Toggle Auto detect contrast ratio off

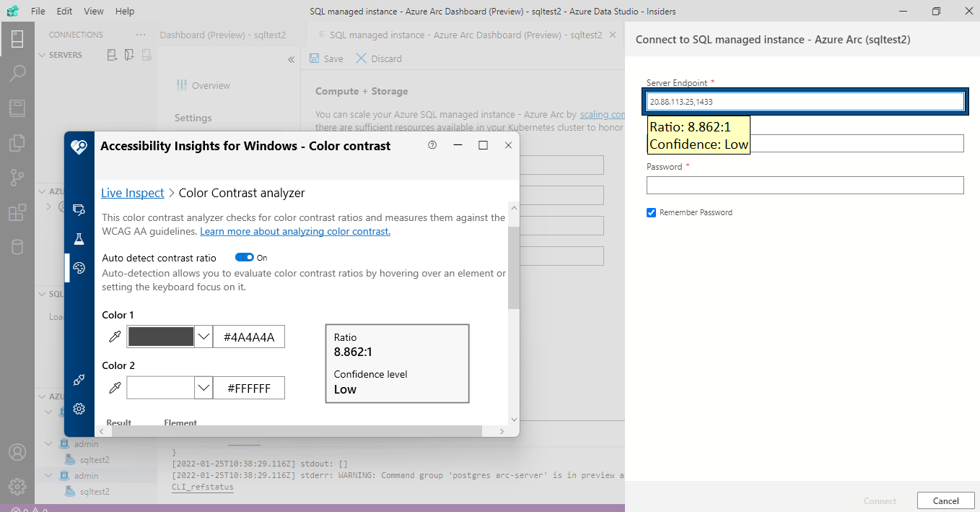(243, 257)
